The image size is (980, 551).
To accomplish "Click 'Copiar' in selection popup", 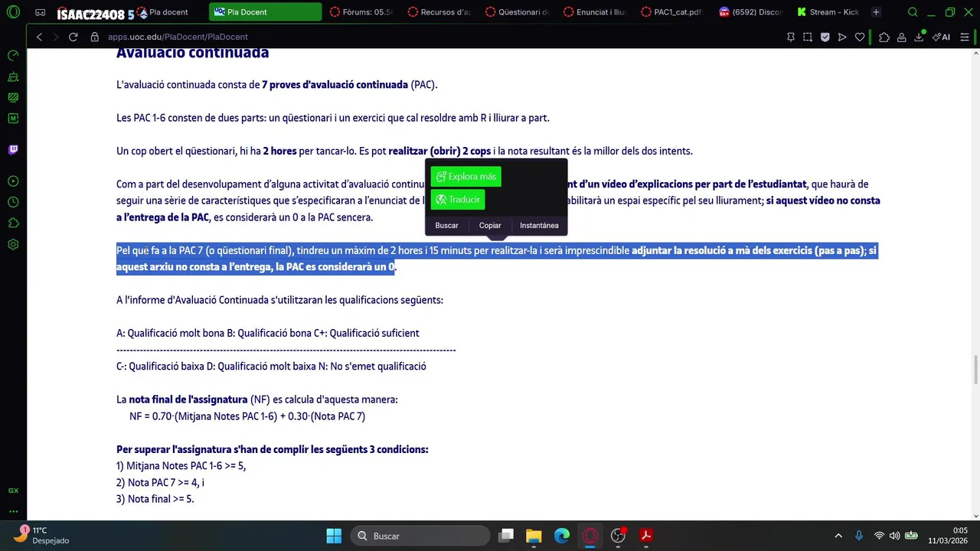I will [x=490, y=225].
